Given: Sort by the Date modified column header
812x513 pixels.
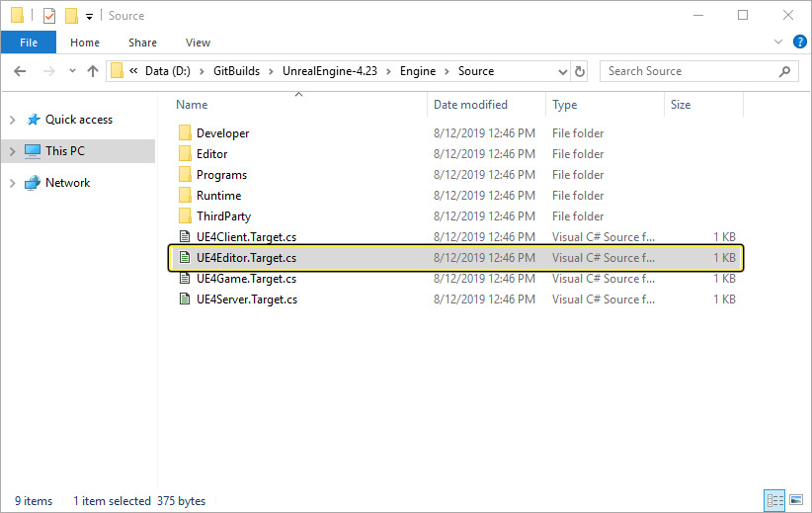Looking at the screenshot, I should 470,105.
